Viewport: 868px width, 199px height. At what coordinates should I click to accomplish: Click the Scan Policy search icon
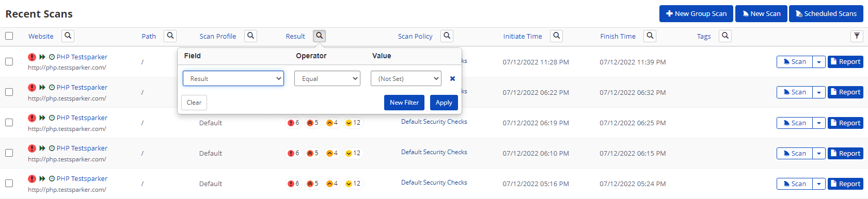[447, 36]
